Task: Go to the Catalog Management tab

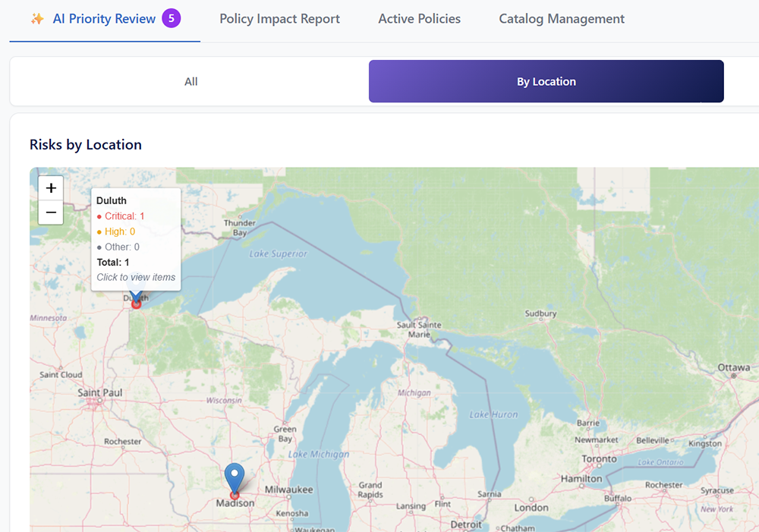Action: (562, 19)
